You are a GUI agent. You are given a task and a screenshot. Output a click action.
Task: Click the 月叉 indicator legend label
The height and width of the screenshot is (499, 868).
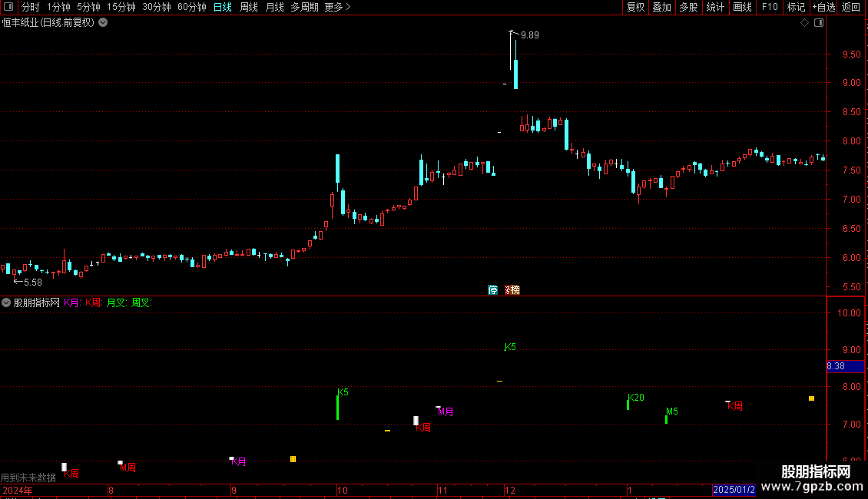pyautogui.click(x=117, y=302)
